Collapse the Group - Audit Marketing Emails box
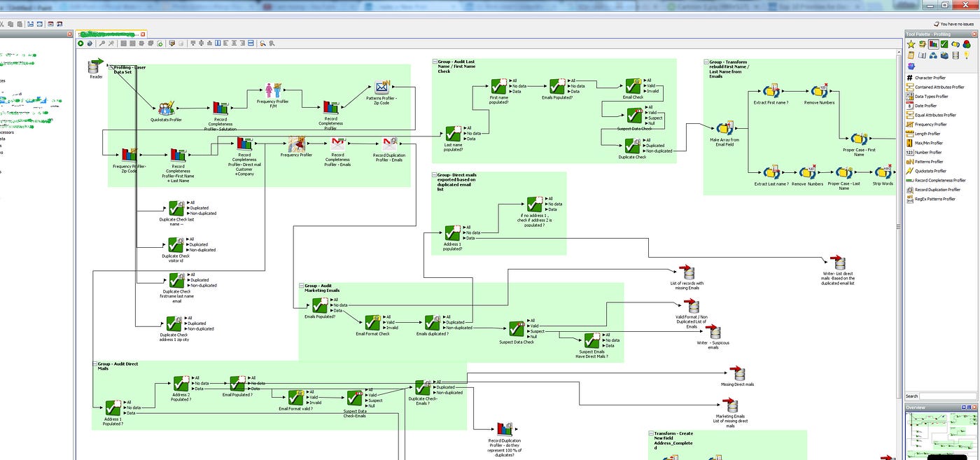Viewport: 980px width, 460px height. tap(300, 285)
